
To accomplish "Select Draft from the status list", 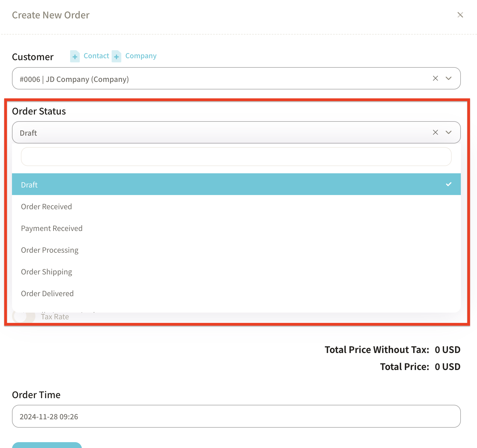I will (30, 185).
